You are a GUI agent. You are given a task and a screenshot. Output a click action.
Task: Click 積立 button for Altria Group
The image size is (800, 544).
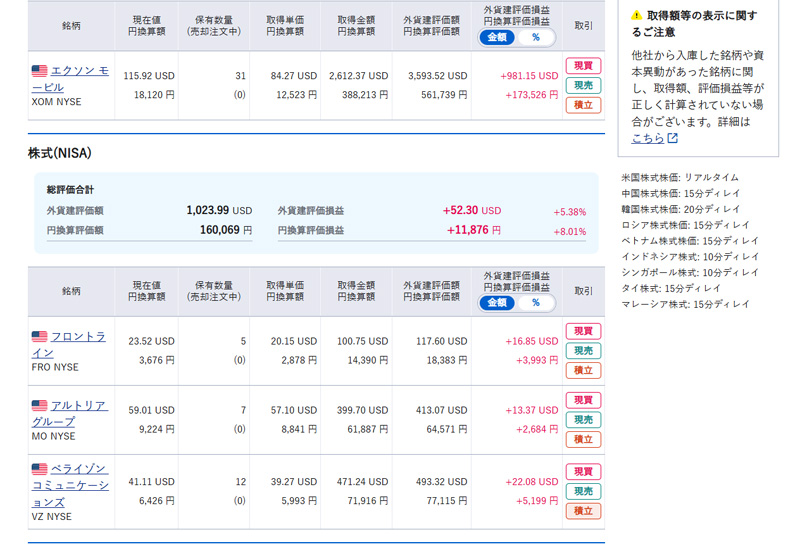click(x=583, y=439)
